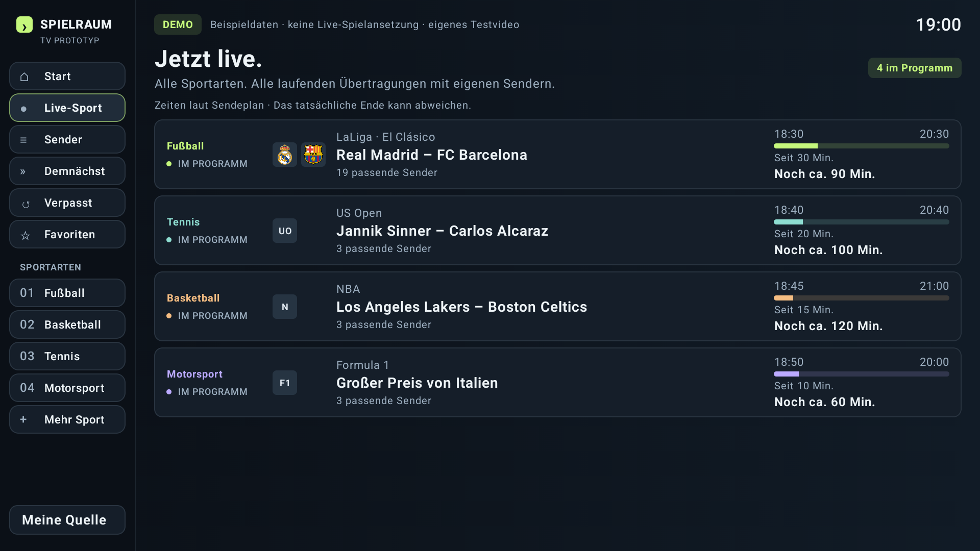
Task: Open the Sender section
Action: tap(67, 139)
